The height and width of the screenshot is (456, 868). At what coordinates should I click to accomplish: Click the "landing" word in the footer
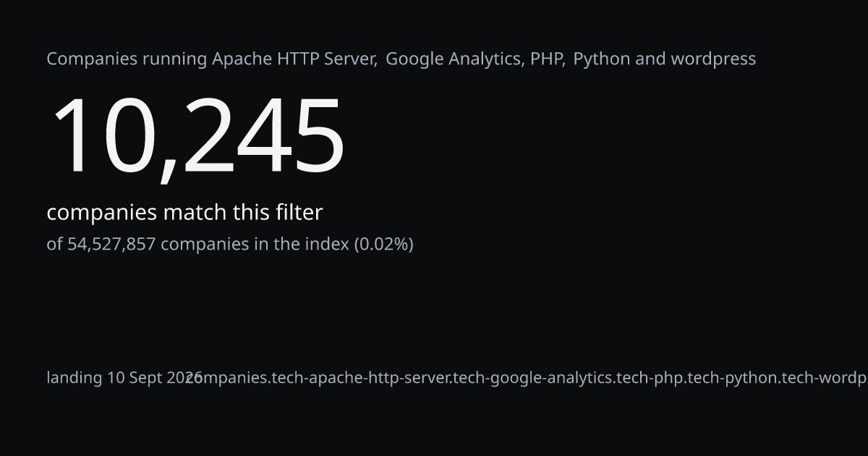click(75, 378)
